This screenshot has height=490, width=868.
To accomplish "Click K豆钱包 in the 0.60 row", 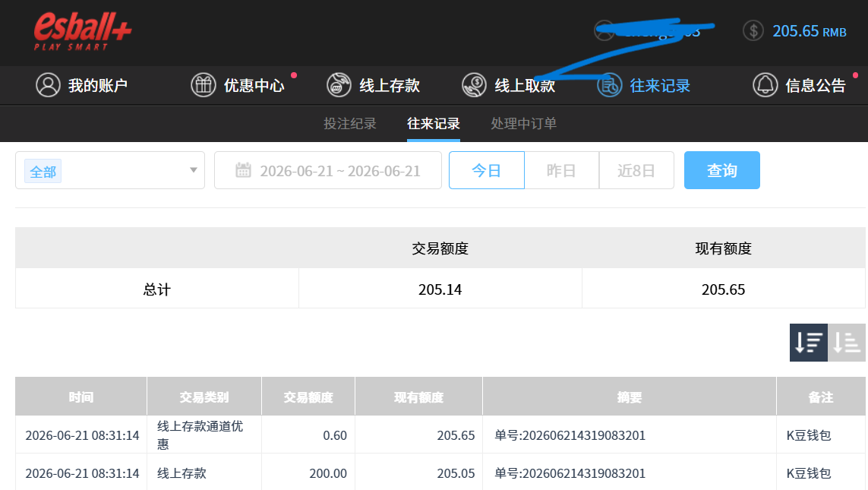I will pos(809,436).
